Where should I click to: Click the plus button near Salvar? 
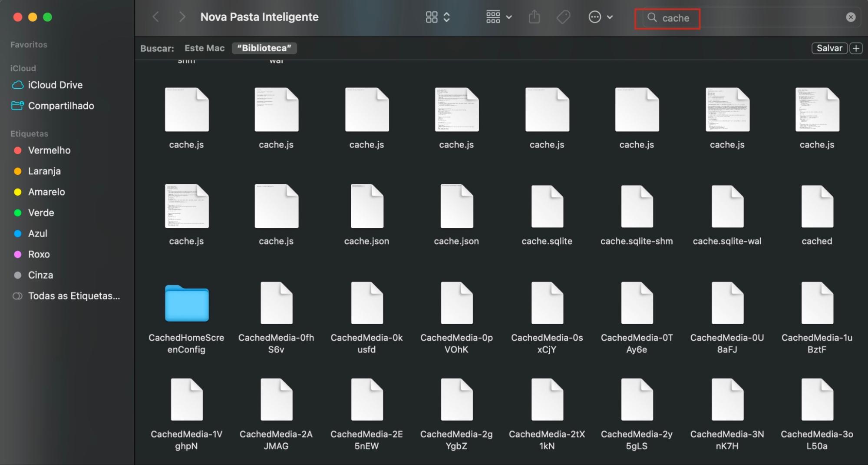(856, 48)
